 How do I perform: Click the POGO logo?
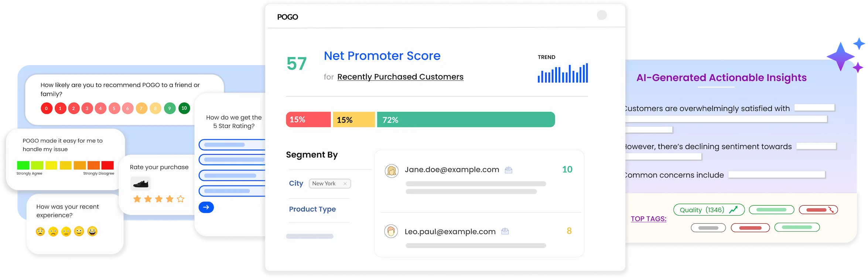pyautogui.click(x=287, y=17)
